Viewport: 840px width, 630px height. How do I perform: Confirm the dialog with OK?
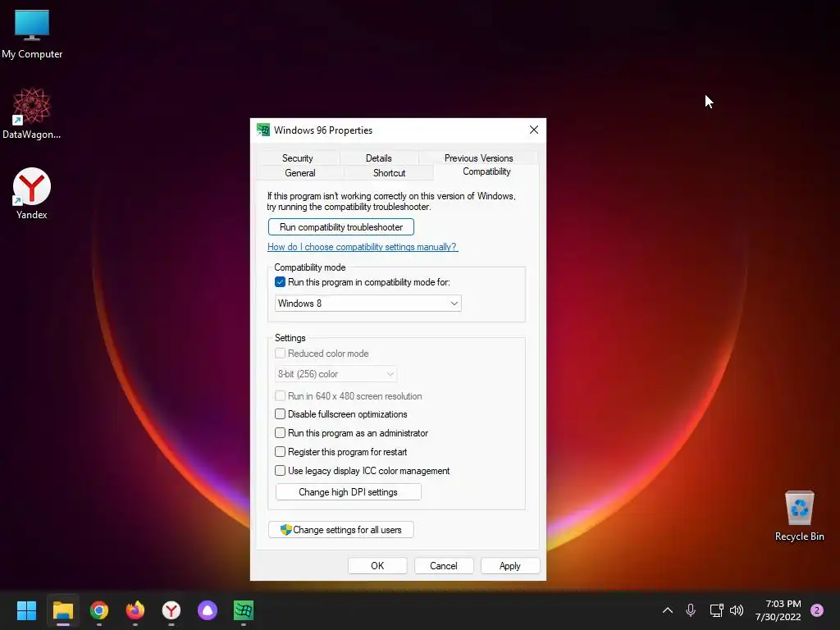click(x=377, y=566)
